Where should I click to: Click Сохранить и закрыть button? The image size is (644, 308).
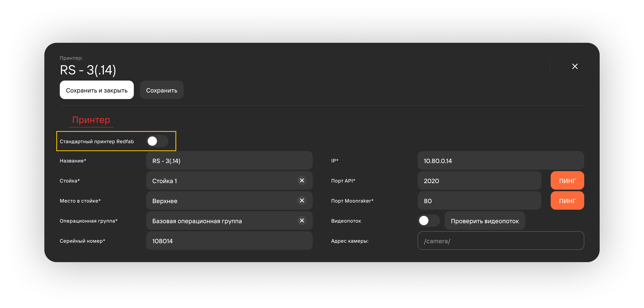click(97, 90)
